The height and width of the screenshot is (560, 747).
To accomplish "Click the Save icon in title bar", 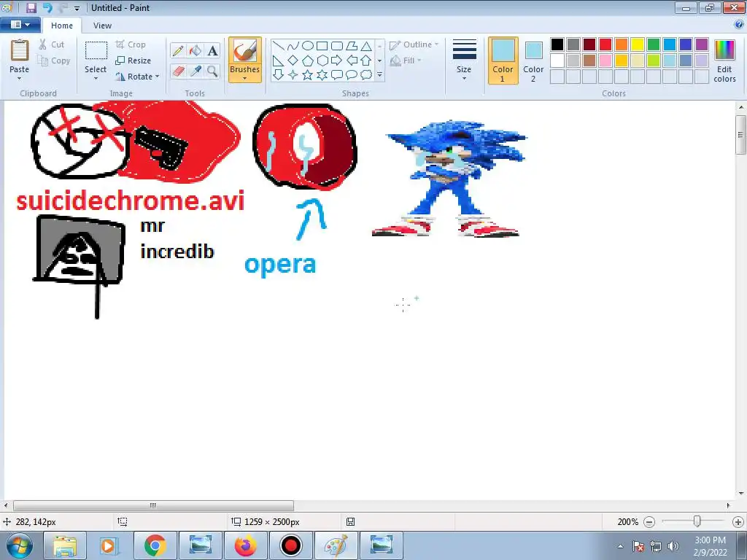I will [31, 7].
